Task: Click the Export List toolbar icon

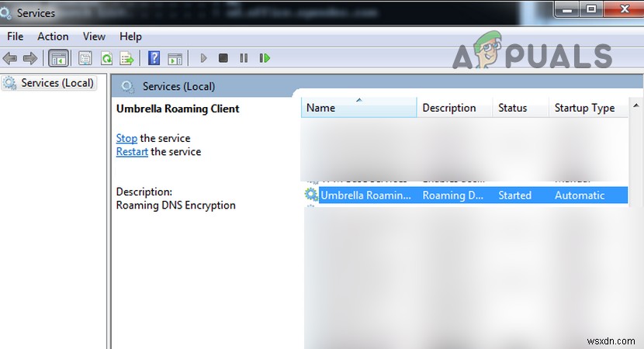Action: [x=126, y=58]
